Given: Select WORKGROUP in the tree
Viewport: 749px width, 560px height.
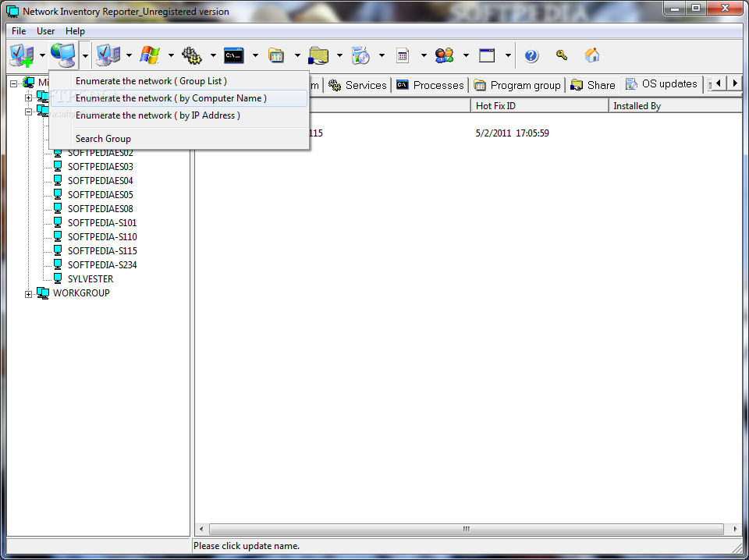Looking at the screenshot, I should 81,293.
